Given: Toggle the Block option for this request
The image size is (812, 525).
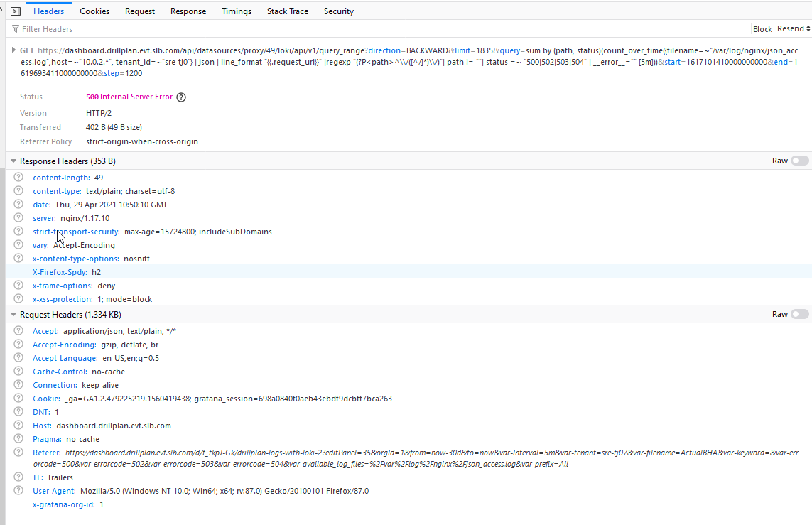Looking at the screenshot, I should tap(762, 29).
